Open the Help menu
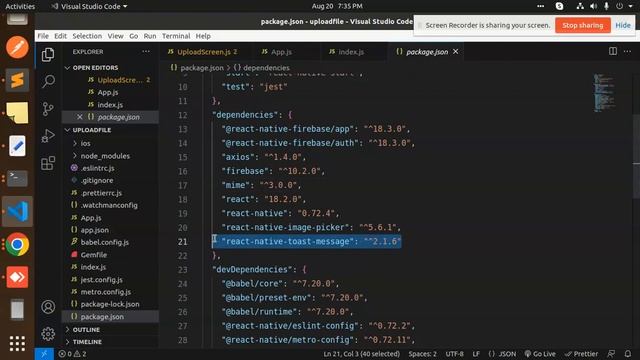This screenshot has height=360, width=640. (x=203, y=36)
